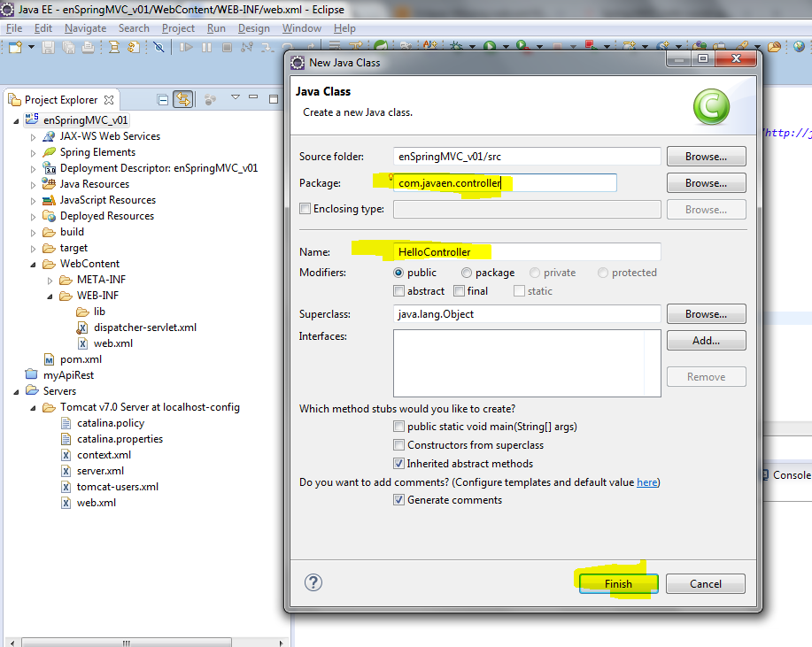
Task: Click the Debug bug toolbar icon
Action: (x=456, y=46)
